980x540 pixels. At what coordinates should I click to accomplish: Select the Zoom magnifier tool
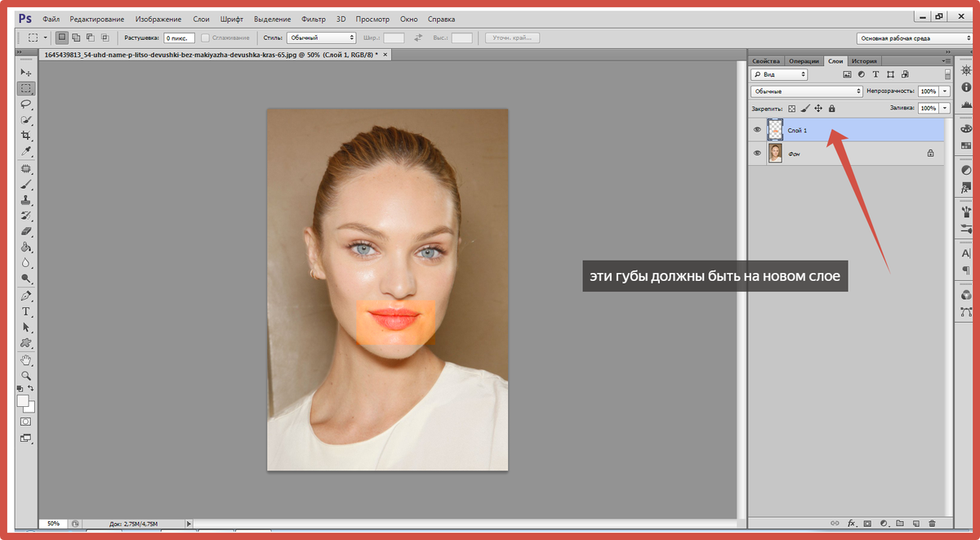pos(26,375)
